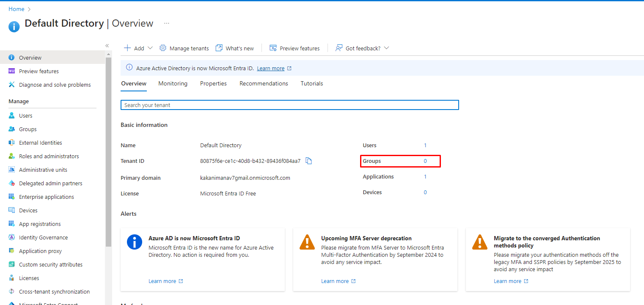Image resolution: width=644 pixels, height=305 pixels.
Task: Click the External Identities icon
Action: tap(11, 143)
